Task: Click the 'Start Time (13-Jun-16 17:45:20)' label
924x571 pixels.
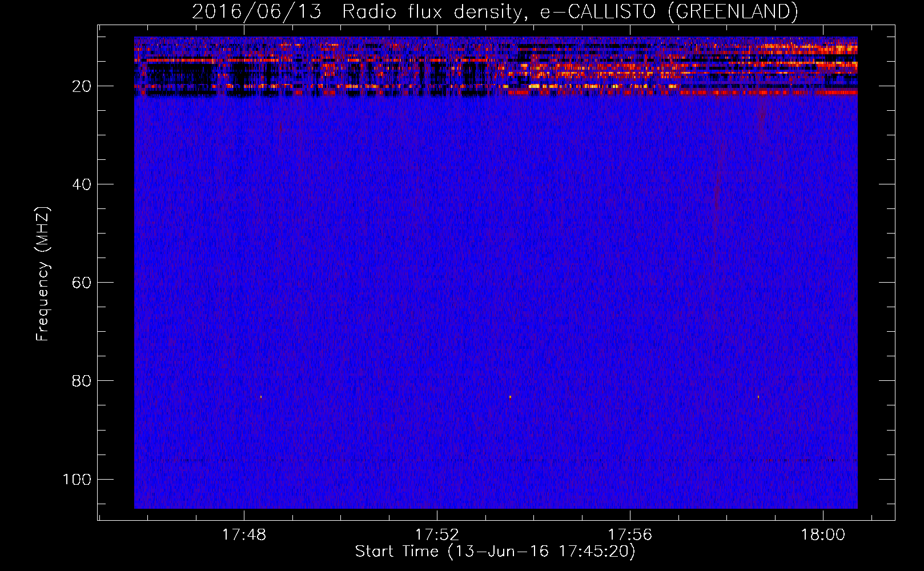Action: [495, 552]
